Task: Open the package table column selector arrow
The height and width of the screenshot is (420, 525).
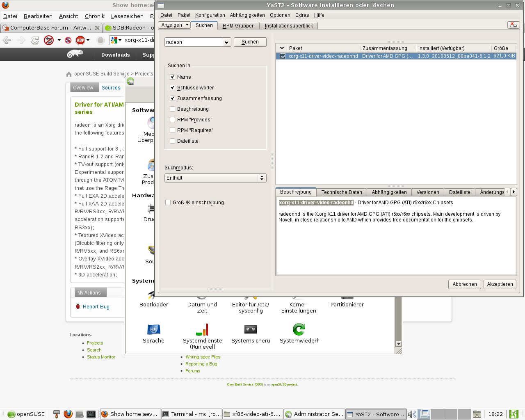Action: tap(282, 48)
